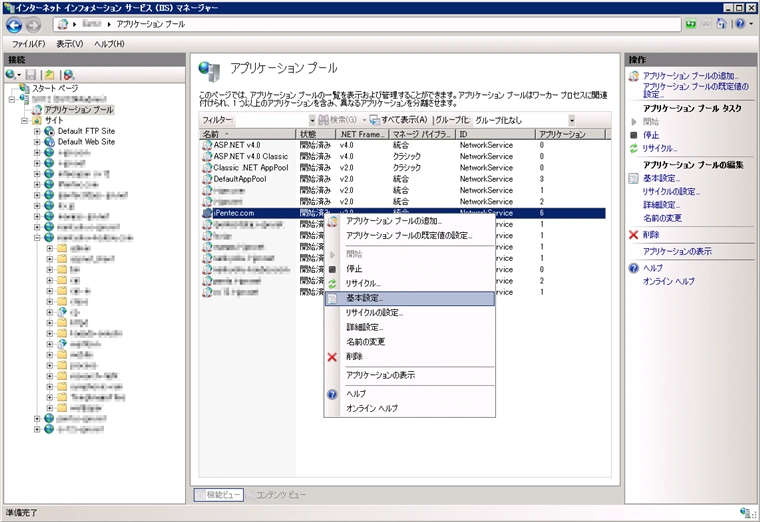The height and width of the screenshot is (522, 760).
Task: Click the blue Help icon in actions pane
Action: click(633, 268)
